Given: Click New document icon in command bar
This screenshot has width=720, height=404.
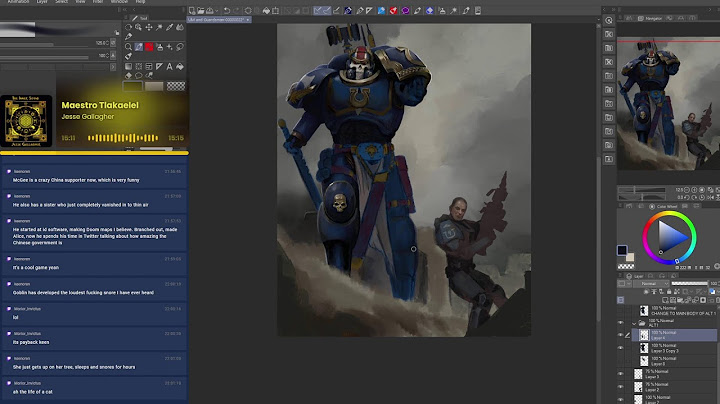Looking at the screenshot, I should point(192,11).
